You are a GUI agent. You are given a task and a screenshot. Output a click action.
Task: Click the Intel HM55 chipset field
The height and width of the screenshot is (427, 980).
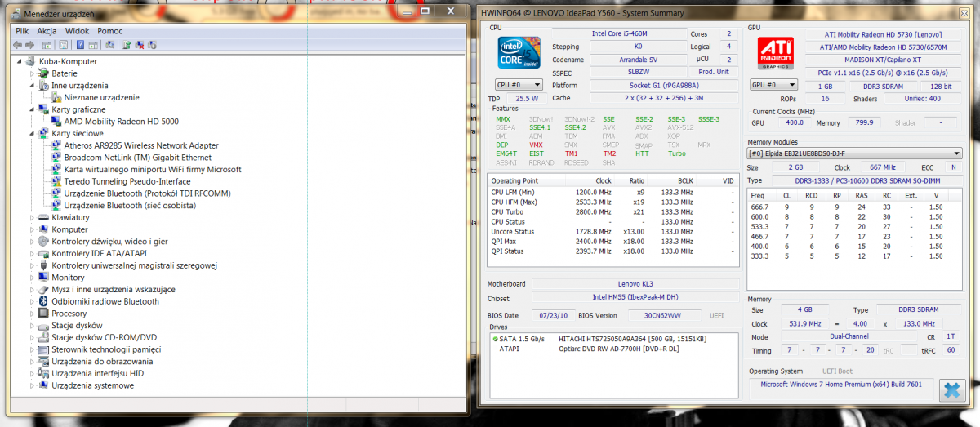click(x=636, y=299)
